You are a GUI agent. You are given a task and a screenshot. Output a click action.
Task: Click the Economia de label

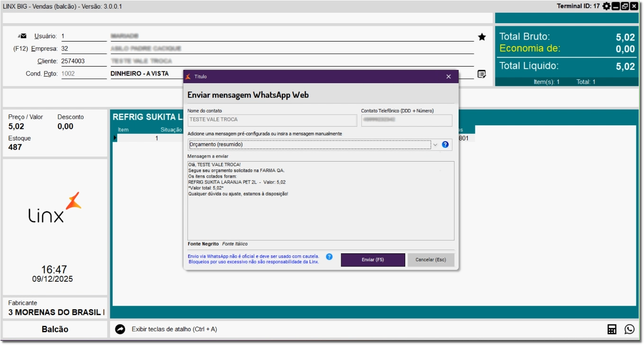(x=530, y=48)
